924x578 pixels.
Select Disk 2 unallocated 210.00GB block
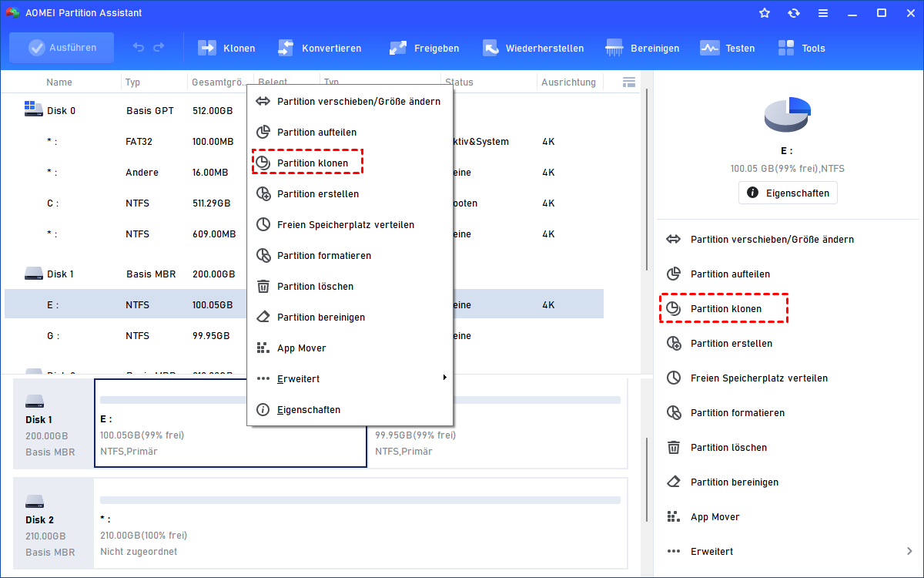360,522
